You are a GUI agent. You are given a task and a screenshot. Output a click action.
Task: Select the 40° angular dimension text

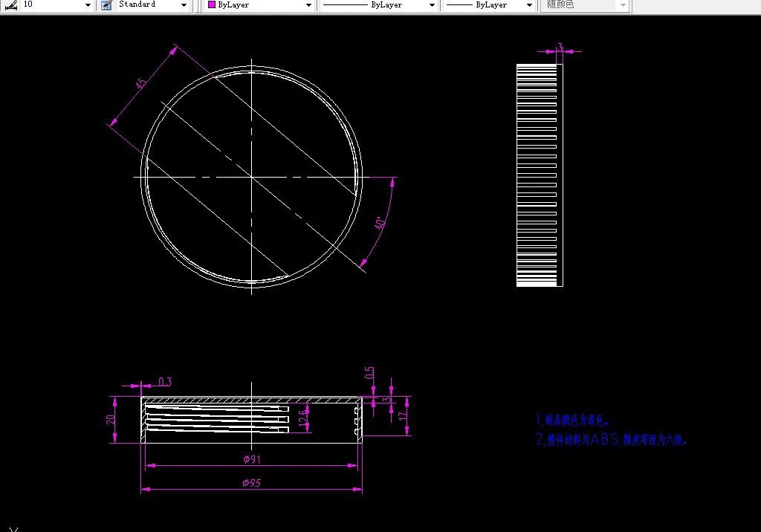click(x=380, y=223)
